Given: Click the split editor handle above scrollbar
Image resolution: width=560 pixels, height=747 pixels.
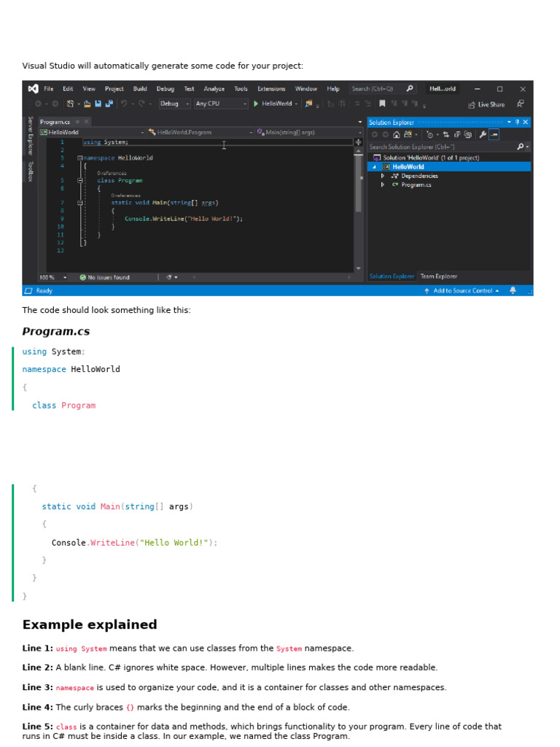Looking at the screenshot, I should 358,142.
